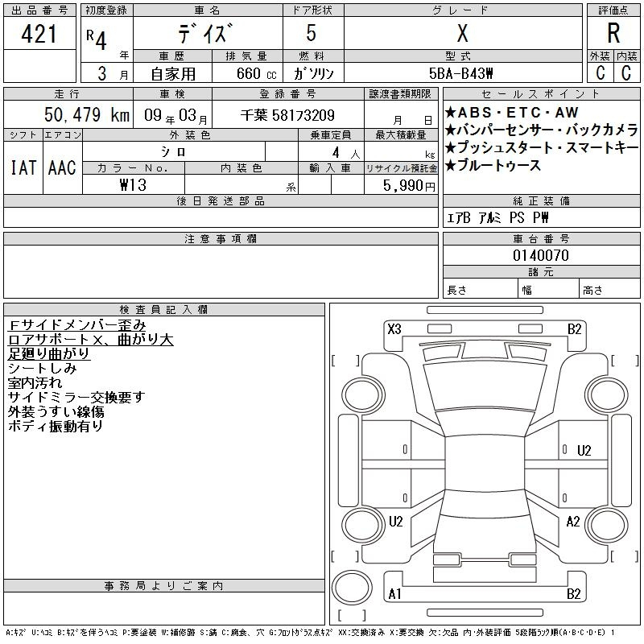Click the overall grade R cell
The height and width of the screenshot is (644, 644).
(x=613, y=34)
